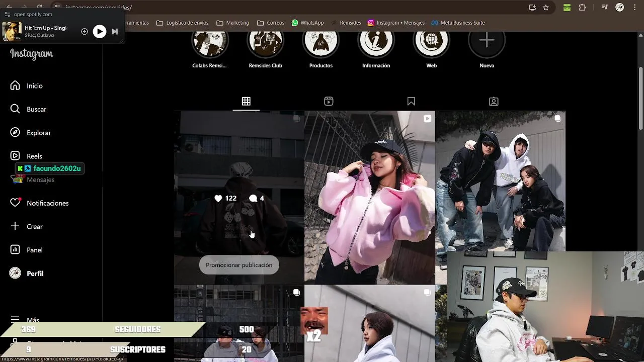The width and height of the screenshot is (644, 362).
Task: Open Marketing bookmark folder
Action: (x=232, y=23)
